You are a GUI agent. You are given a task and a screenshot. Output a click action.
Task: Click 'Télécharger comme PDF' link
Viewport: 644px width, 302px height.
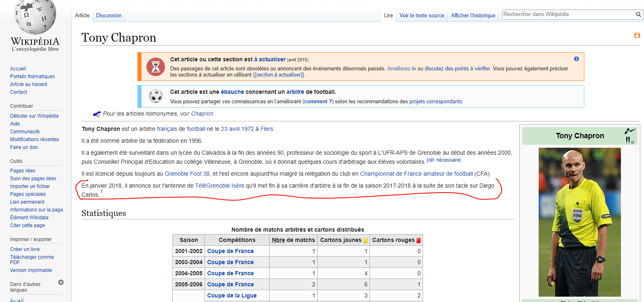(32, 260)
